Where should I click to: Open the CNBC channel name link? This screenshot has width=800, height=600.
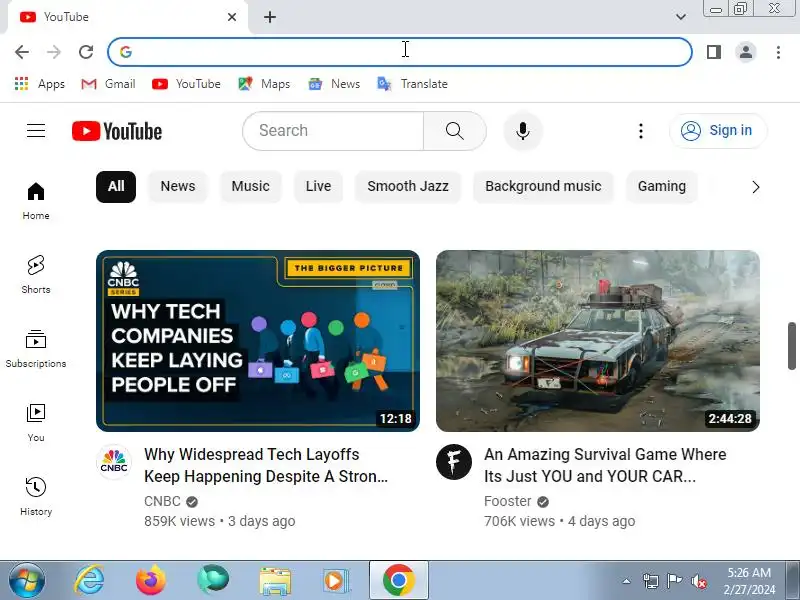[162, 502]
